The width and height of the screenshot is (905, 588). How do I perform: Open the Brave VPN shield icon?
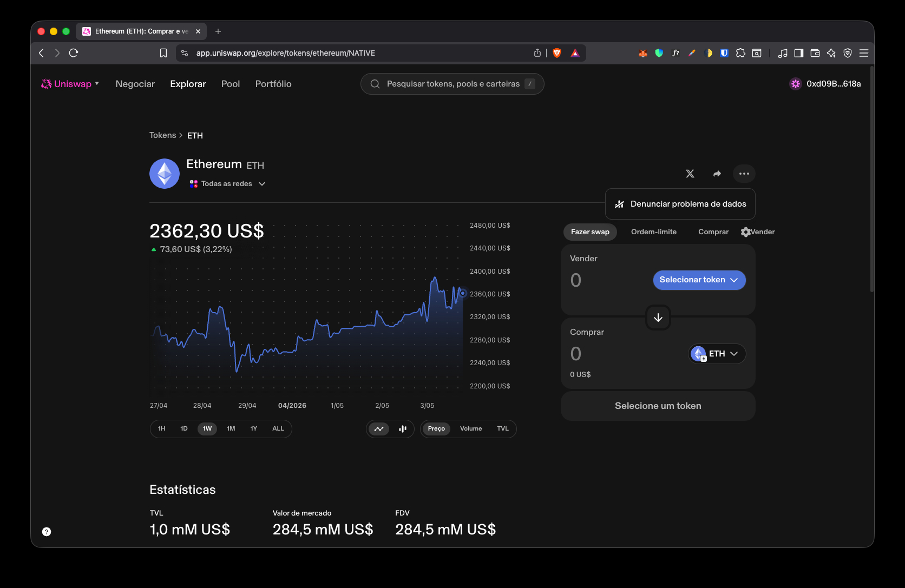(x=848, y=53)
